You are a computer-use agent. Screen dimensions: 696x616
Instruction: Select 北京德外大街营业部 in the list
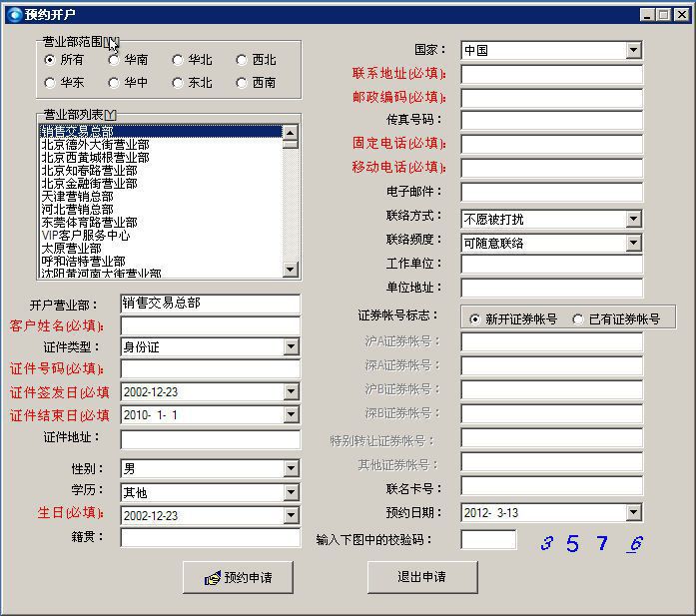pyautogui.click(x=161, y=145)
